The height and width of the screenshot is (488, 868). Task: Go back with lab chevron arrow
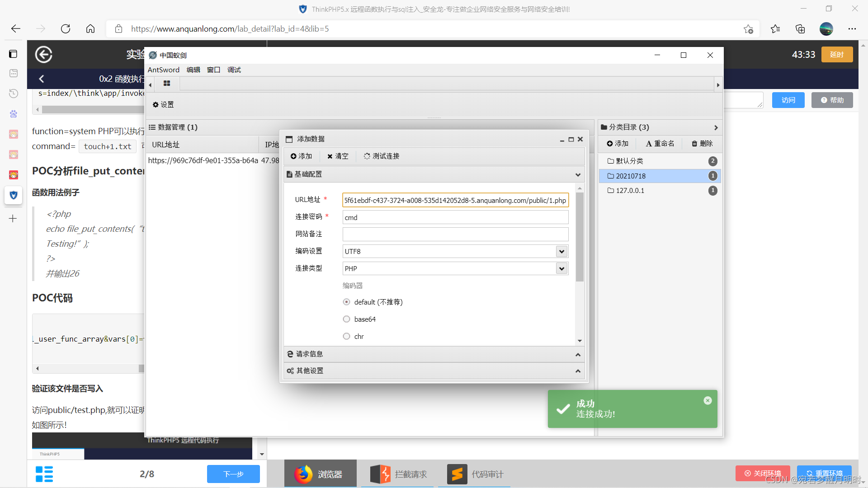pyautogui.click(x=42, y=79)
